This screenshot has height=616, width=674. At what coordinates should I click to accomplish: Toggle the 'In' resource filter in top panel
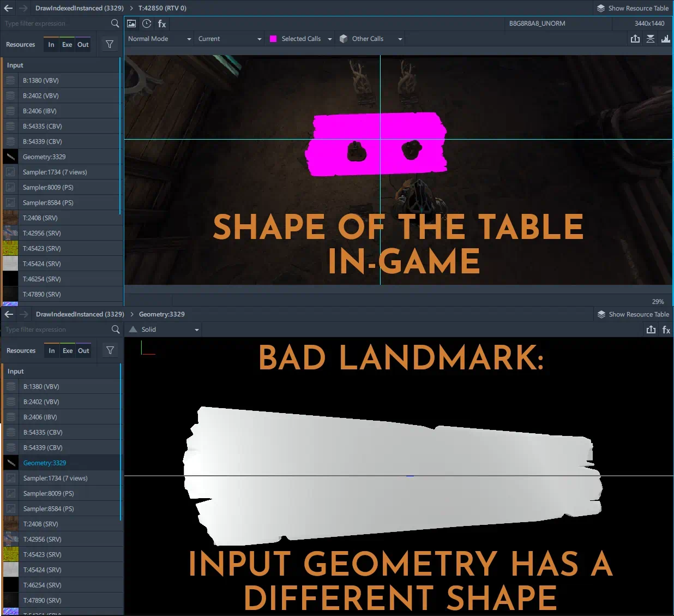[x=51, y=45]
